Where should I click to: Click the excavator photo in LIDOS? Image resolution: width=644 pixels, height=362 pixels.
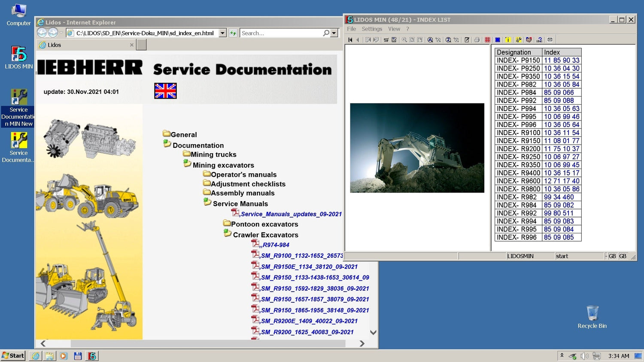click(x=417, y=148)
